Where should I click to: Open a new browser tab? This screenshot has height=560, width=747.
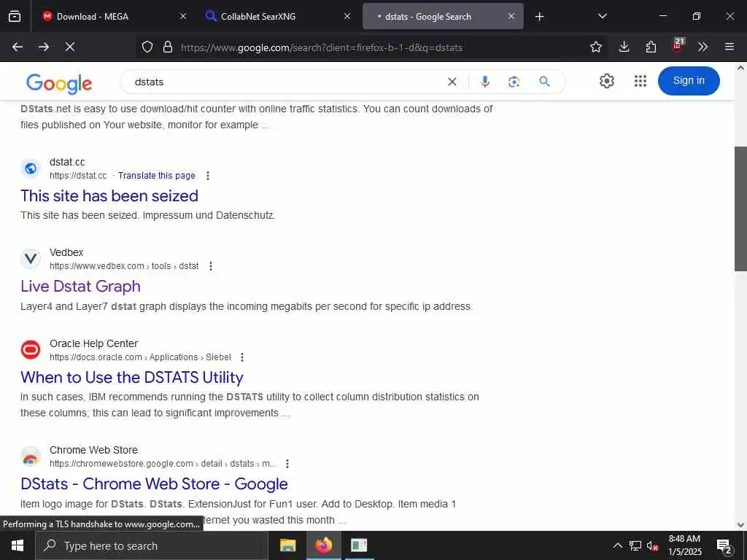point(539,17)
